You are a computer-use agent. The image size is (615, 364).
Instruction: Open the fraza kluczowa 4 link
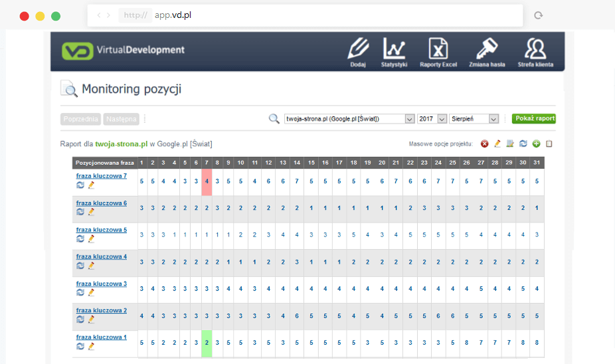tap(101, 256)
